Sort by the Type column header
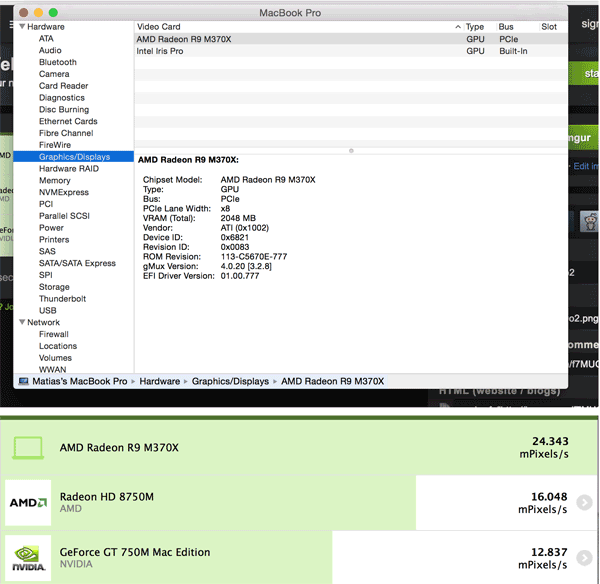The image size is (600, 584). point(474,27)
